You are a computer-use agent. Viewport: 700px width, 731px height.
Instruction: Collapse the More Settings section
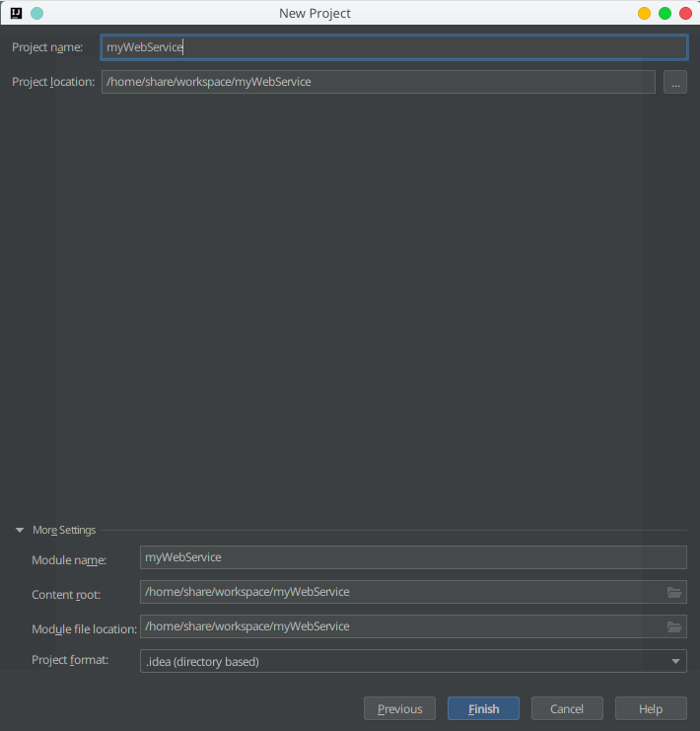pyautogui.click(x=20, y=530)
